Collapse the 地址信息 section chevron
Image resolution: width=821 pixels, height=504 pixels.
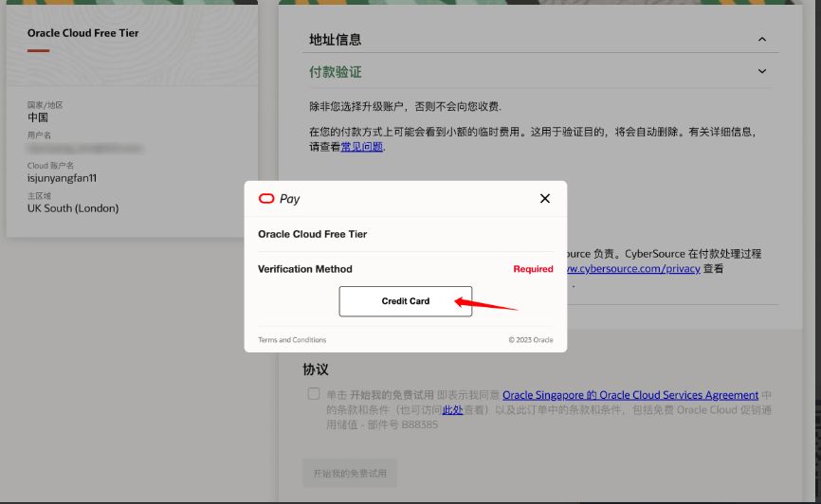(762, 39)
